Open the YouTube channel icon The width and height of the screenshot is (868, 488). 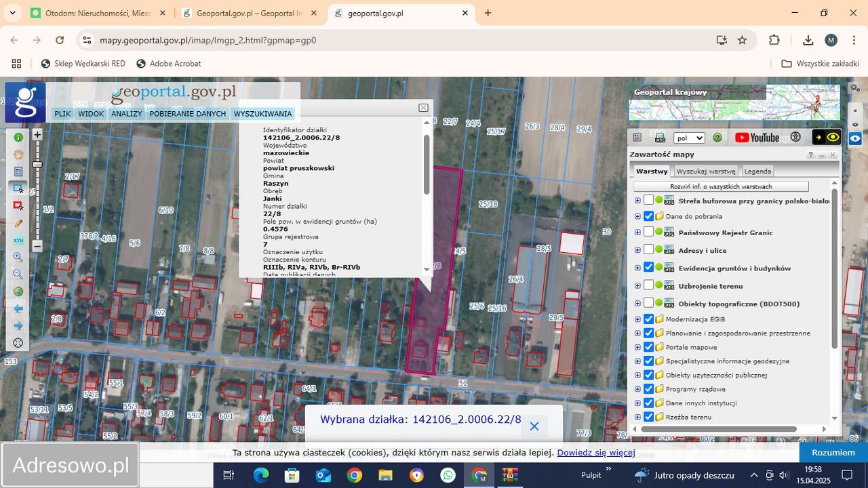(757, 138)
